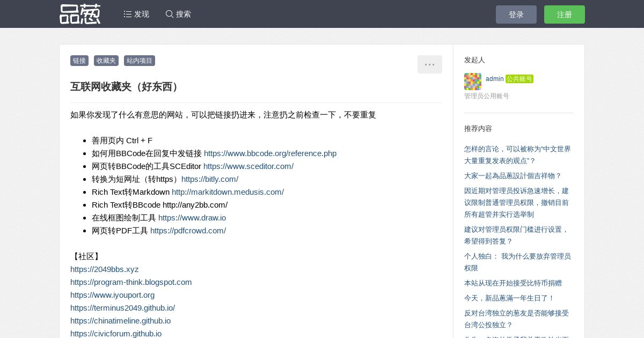Click the 推荐内容 heading
Viewport: 644px width, 338px height.
tap(478, 129)
